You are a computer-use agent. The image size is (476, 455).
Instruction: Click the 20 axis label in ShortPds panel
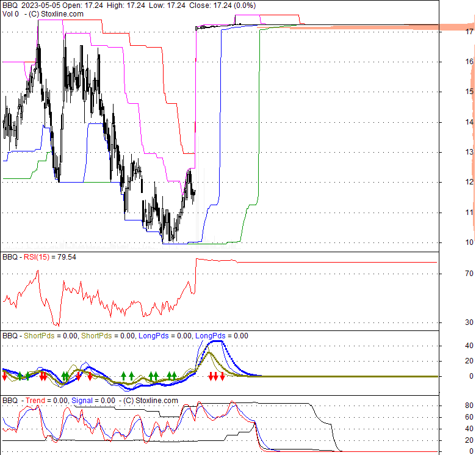[x=469, y=361]
